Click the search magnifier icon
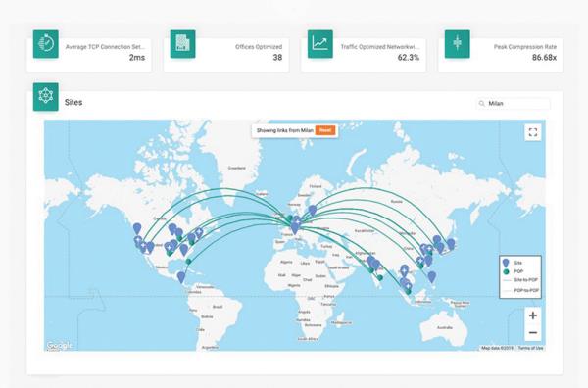 pyautogui.click(x=482, y=104)
